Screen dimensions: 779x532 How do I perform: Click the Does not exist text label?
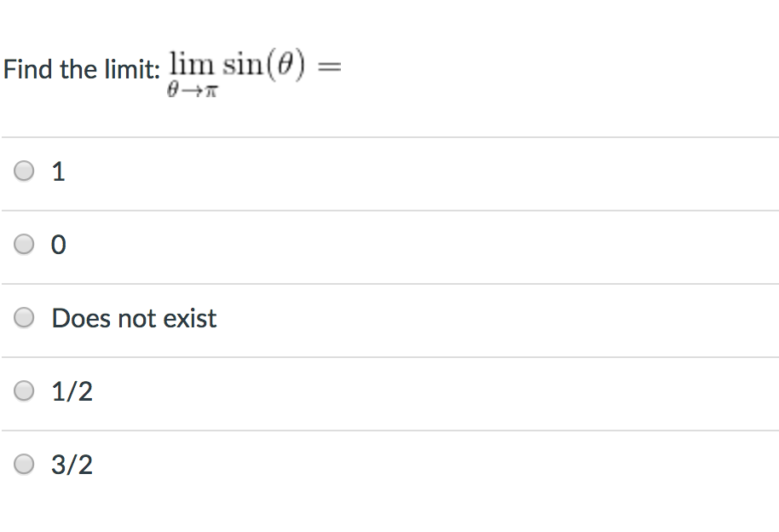click(134, 317)
